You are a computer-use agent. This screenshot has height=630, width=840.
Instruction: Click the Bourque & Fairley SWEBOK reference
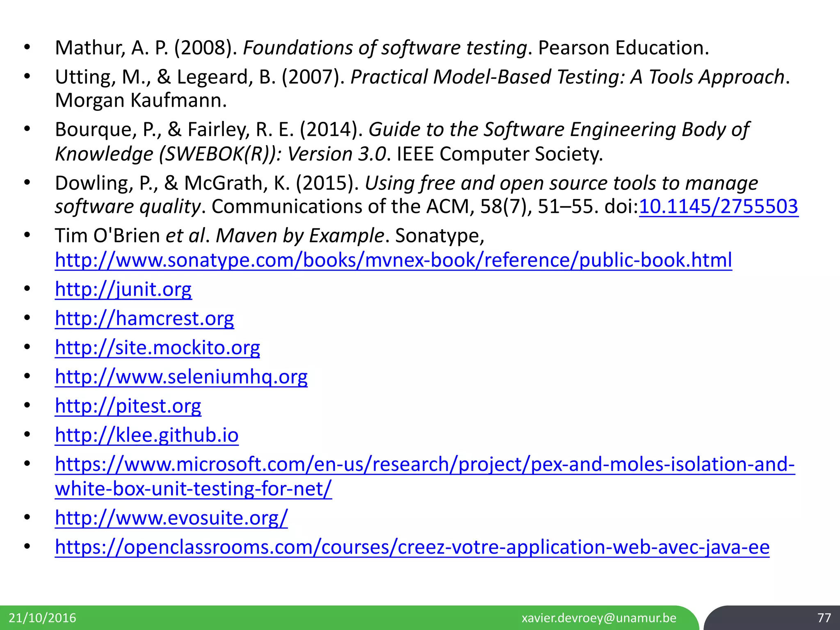[x=402, y=142]
